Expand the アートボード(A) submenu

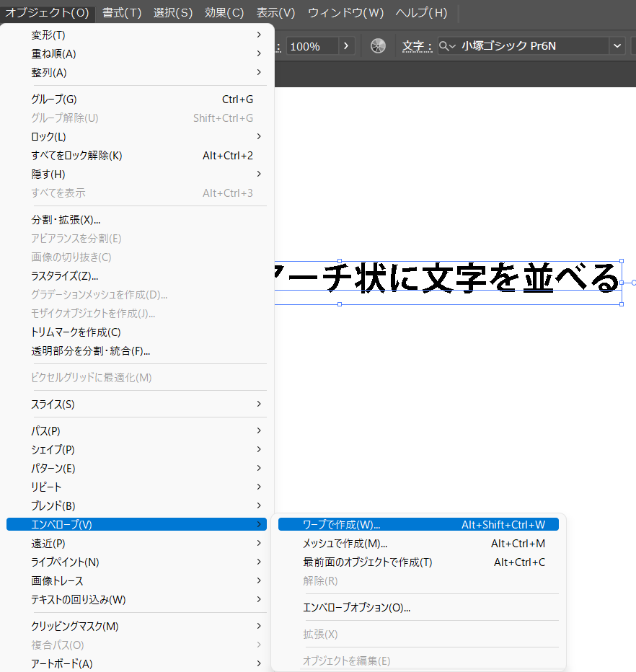tap(137, 663)
